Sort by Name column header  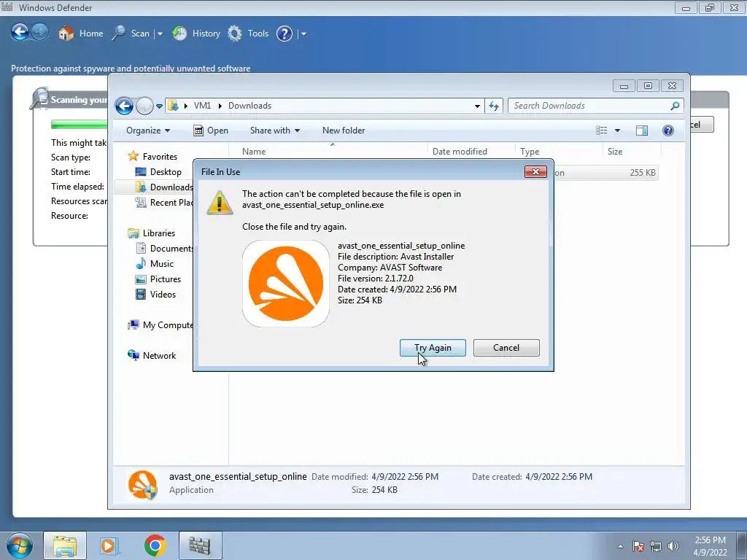coord(328,152)
